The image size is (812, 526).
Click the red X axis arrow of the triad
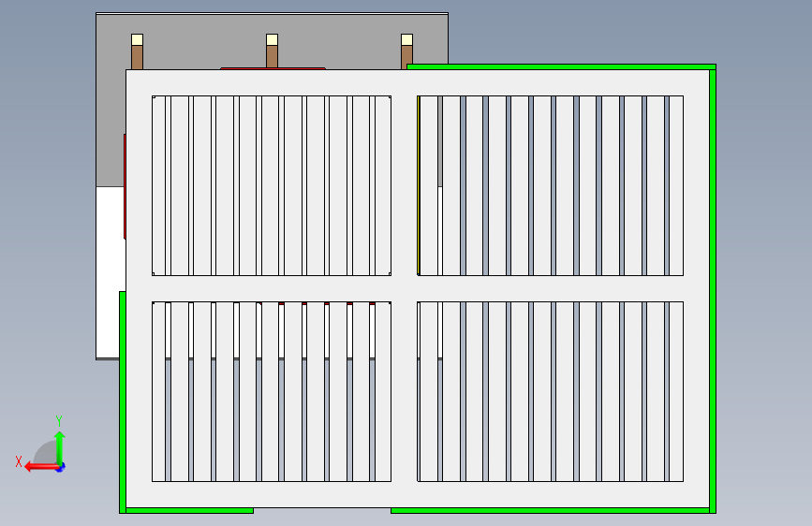point(40,467)
